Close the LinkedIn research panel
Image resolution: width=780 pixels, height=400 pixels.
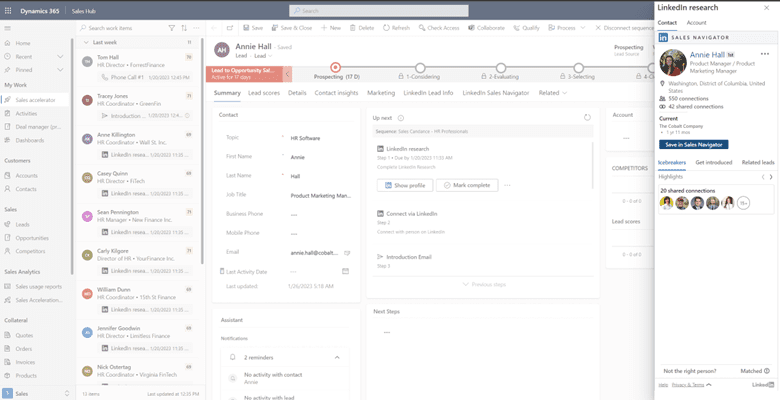coord(766,7)
